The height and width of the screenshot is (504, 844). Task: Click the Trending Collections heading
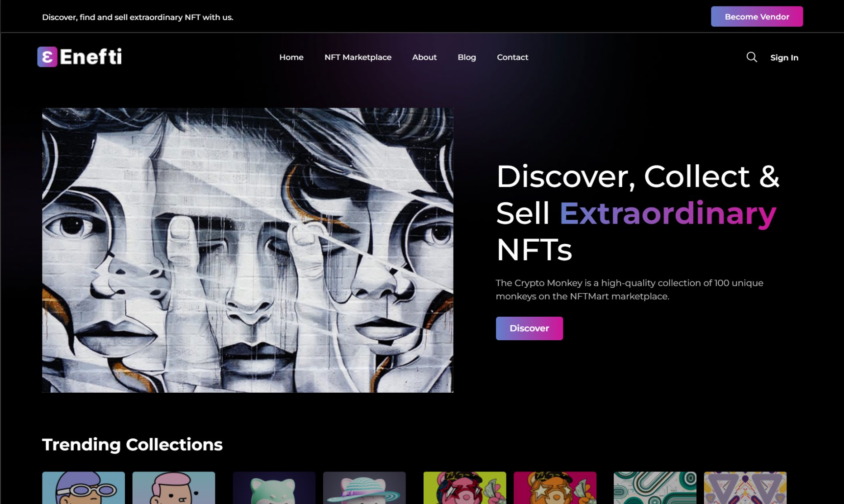click(132, 444)
